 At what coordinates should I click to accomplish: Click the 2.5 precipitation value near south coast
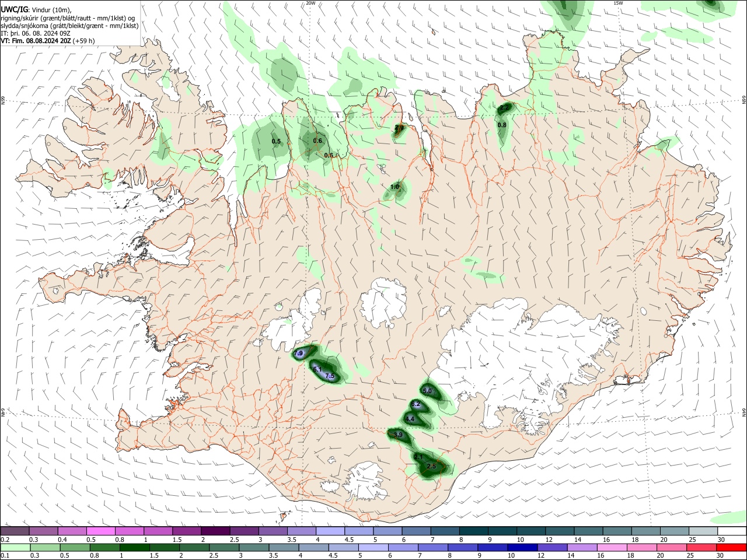coord(431,466)
